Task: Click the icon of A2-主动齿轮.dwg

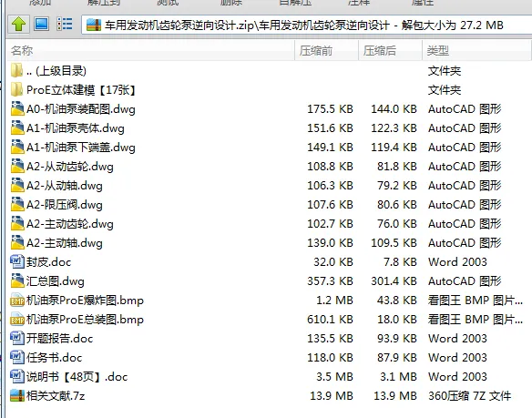Action: pyautogui.click(x=17, y=224)
